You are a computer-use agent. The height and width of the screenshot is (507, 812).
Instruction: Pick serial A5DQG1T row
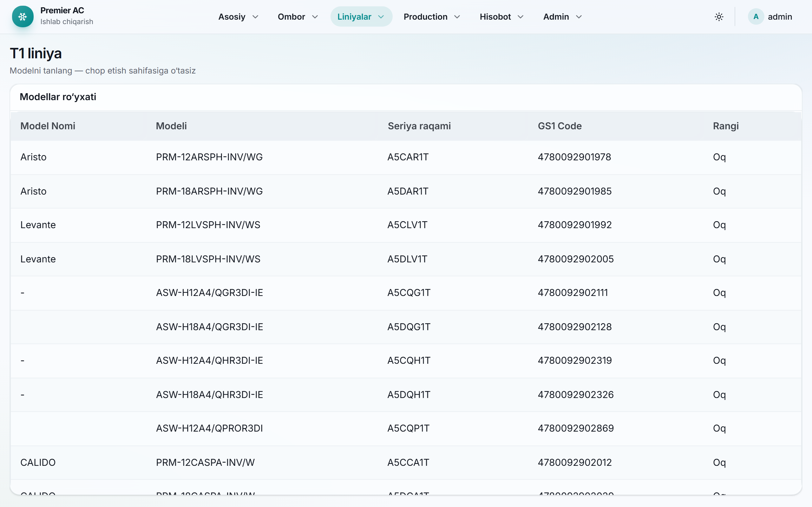406,327
